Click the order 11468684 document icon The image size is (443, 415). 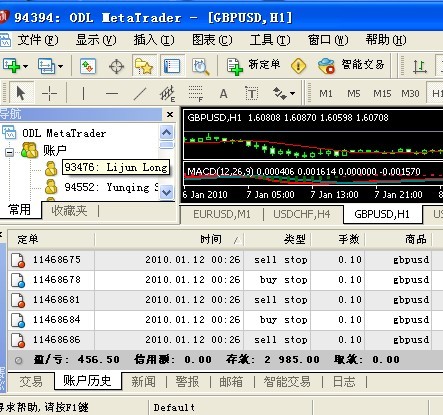(x=18, y=320)
